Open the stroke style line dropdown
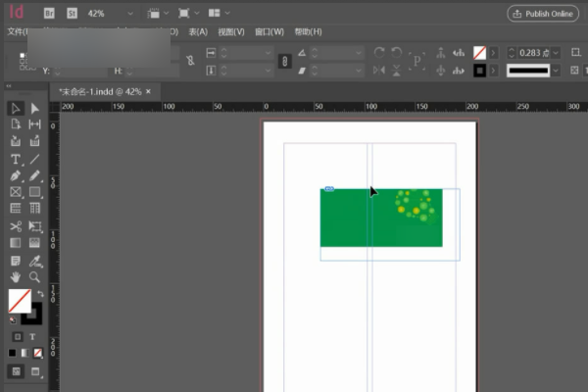This screenshot has height=392, width=588. (556, 71)
